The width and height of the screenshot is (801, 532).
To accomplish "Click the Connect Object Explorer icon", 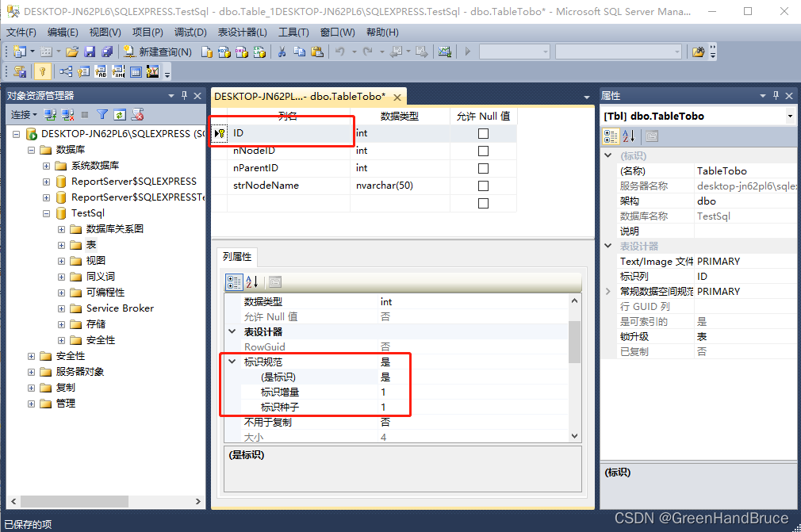I will click(x=49, y=114).
